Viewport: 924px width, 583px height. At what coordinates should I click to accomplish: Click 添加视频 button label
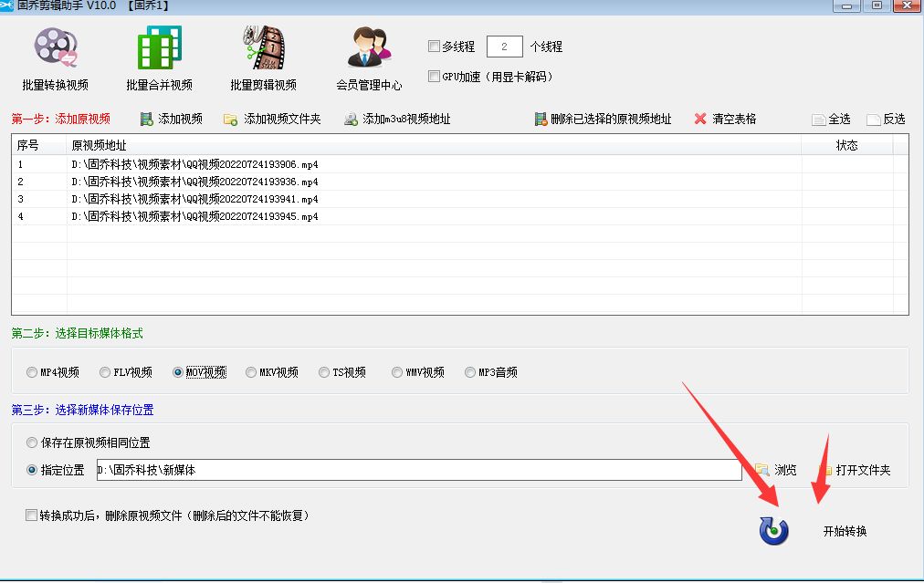[180, 119]
